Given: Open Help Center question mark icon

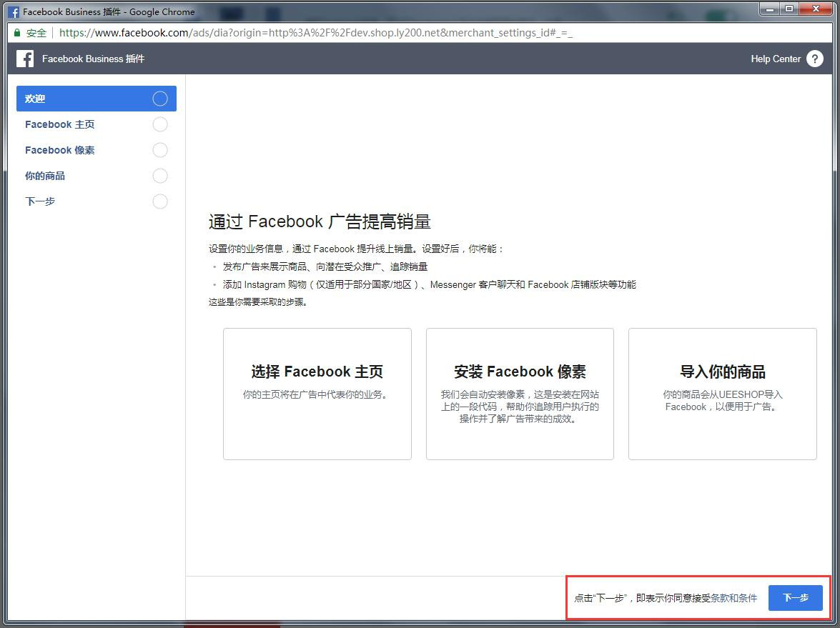Looking at the screenshot, I should [x=815, y=59].
